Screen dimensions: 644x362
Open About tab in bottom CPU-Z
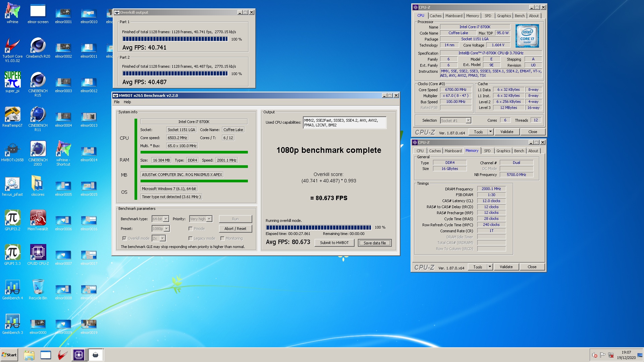pos(533,151)
